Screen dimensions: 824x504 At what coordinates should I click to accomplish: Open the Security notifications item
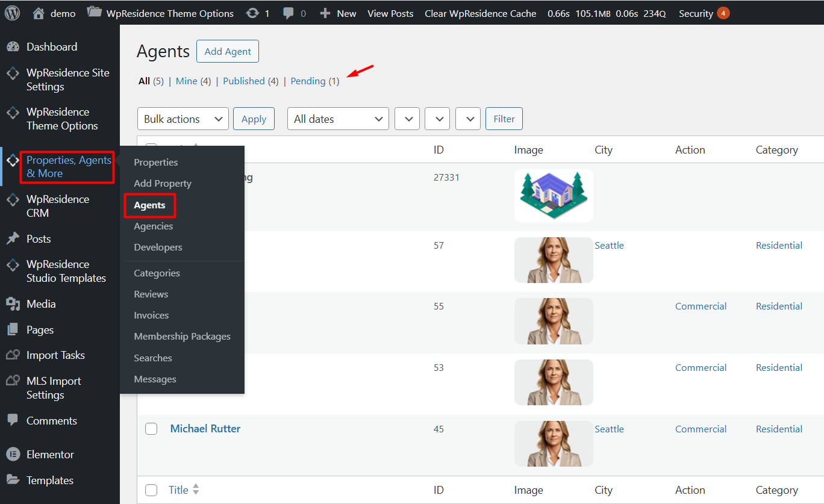click(x=704, y=13)
